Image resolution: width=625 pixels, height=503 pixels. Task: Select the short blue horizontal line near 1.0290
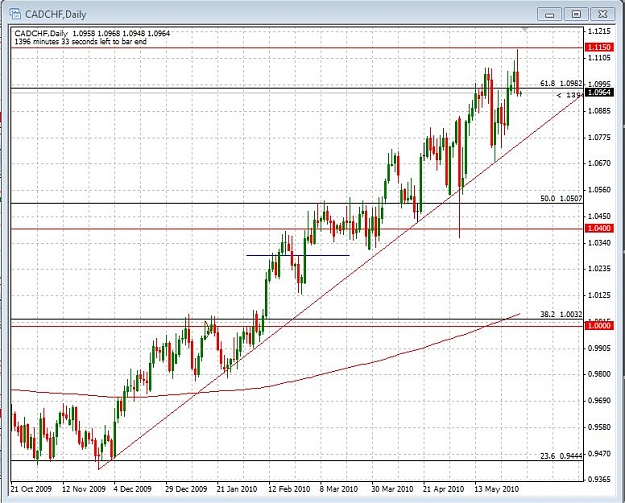pyautogui.click(x=298, y=255)
